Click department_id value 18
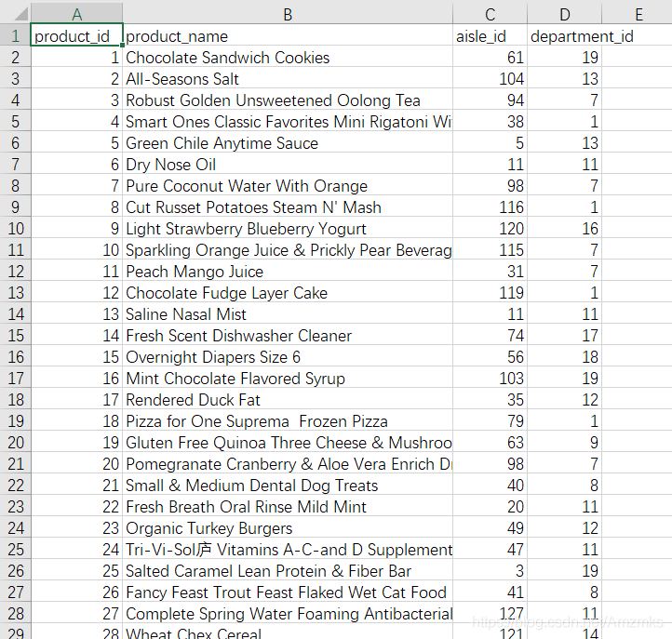 (x=564, y=356)
